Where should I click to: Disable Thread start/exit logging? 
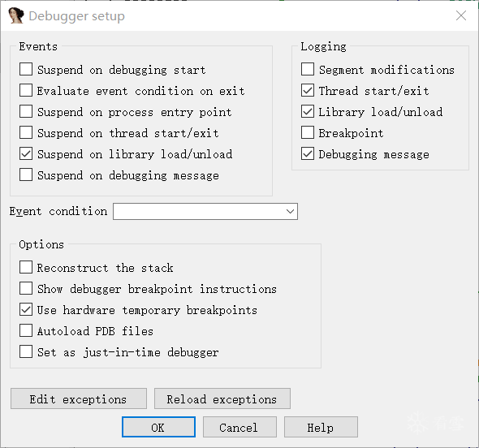[x=308, y=90]
